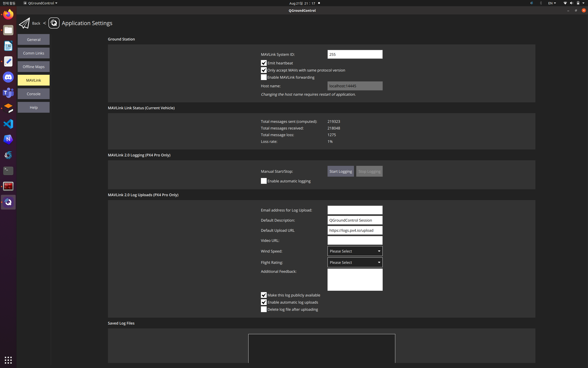Open Activities in the top bar
The image size is (588, 368).
[x=9, y=3]
